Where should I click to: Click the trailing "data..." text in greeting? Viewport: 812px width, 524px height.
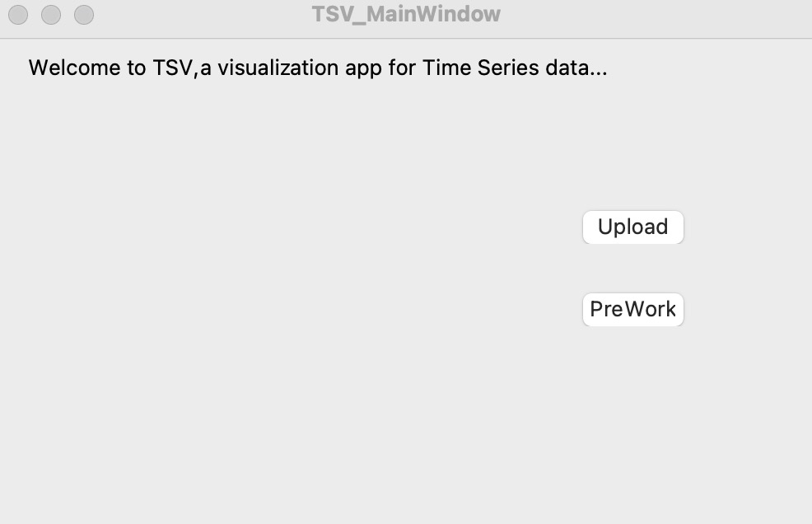pyautogui.click(x=576, y=68)
